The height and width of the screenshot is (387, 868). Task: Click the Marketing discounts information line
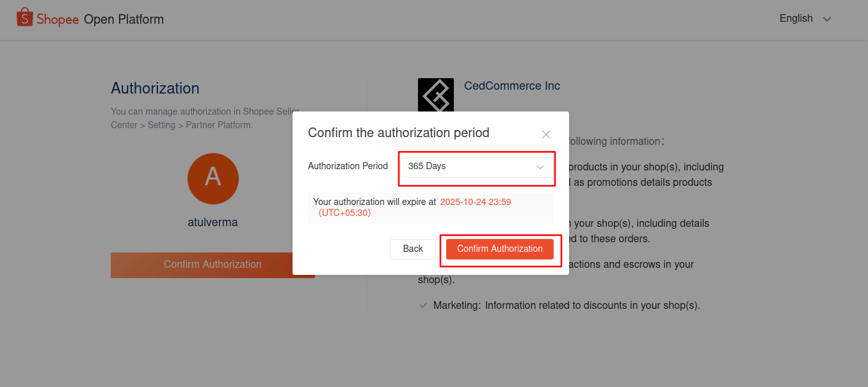pos(567,306)
